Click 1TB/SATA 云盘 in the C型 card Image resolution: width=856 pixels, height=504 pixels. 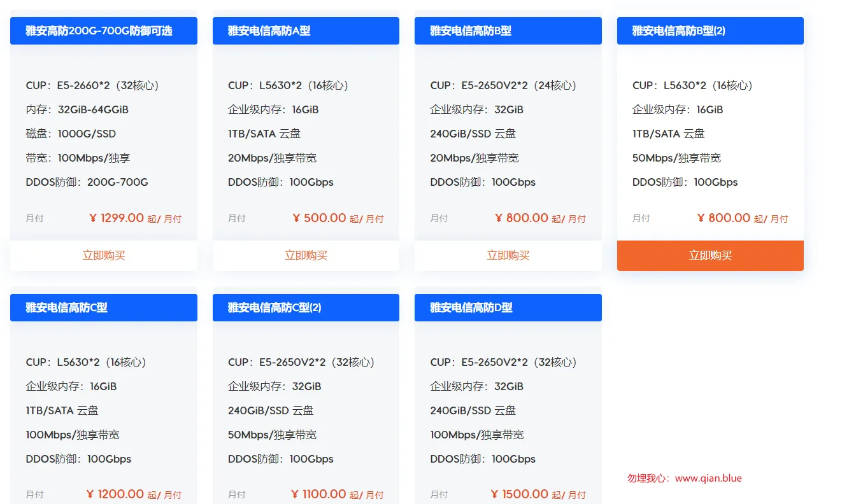pos(62,410)
